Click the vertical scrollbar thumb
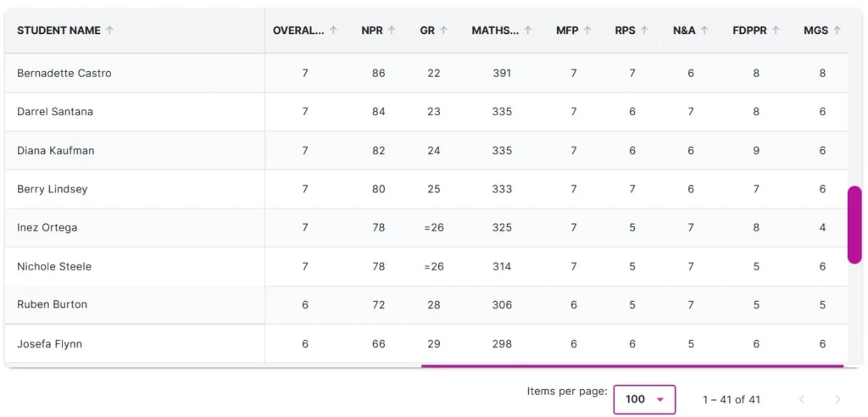This screenshot has height=417, width=868. 854,225
